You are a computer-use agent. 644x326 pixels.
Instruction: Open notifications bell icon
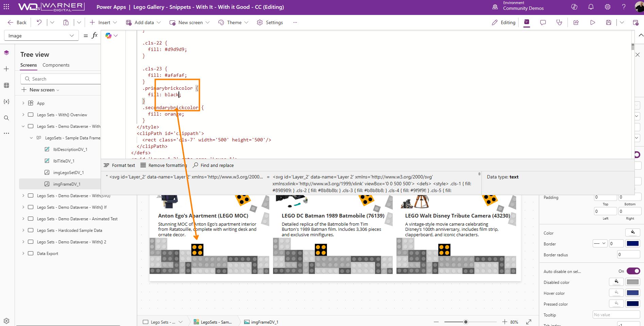[x=591, y=7]
